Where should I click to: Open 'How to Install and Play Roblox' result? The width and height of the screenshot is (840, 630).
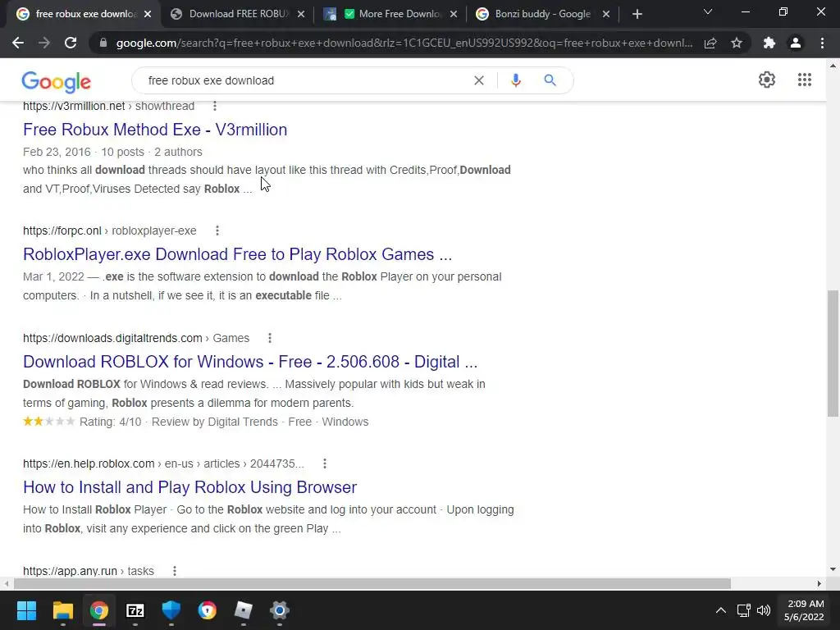pos(189,487)
